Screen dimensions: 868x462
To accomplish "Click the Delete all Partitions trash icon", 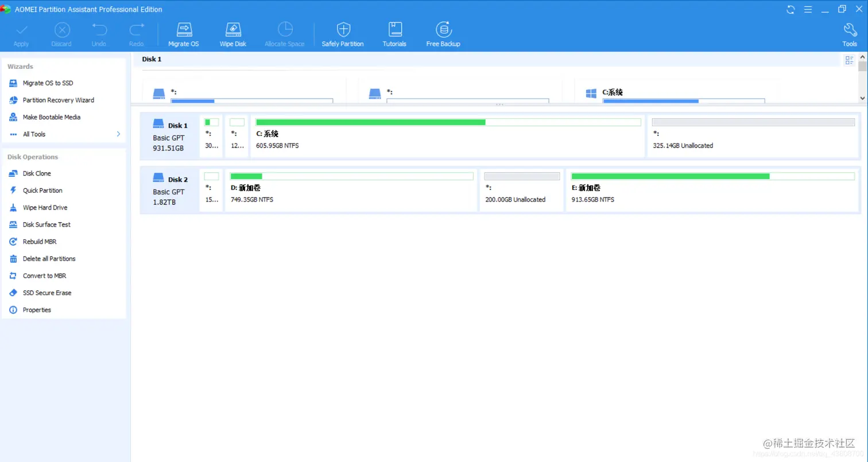I will pos(13,259).
